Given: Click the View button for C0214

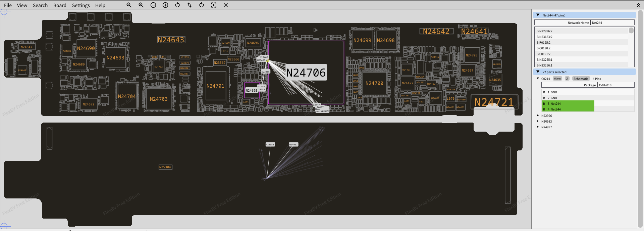Looking at the screenshot, I should click(557, 79).
